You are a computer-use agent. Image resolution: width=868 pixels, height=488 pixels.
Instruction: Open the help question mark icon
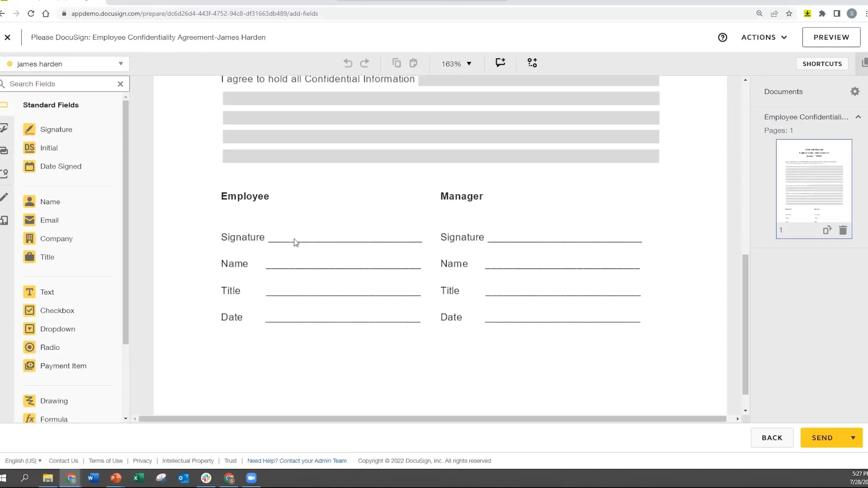tap(722, 38)
